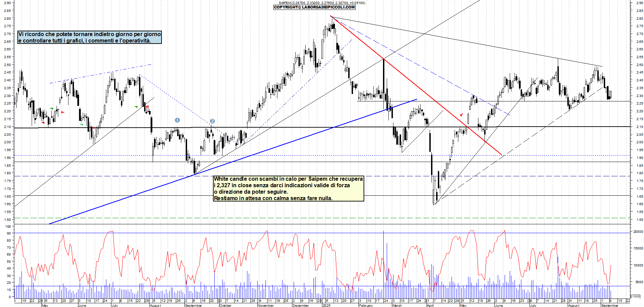Click the 15000 volume scale label

pos(638,248)
